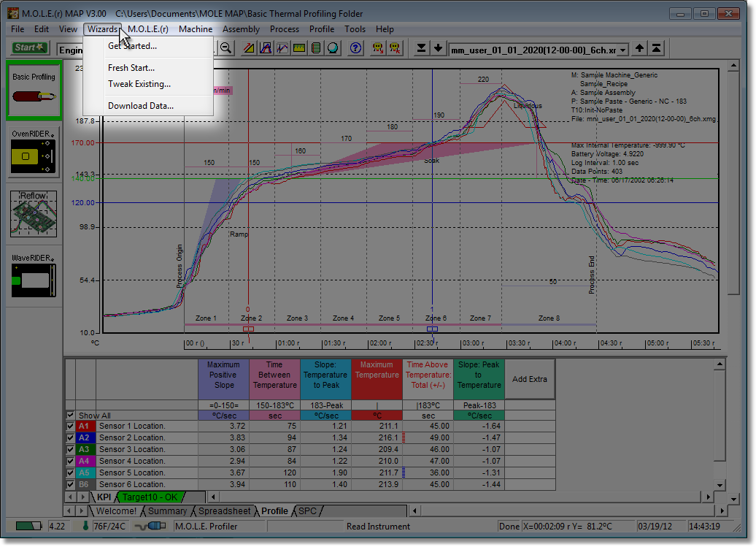Click the yellow ruler measurement icon
This screenshot has width=756, height=547.
pos(299,48)
